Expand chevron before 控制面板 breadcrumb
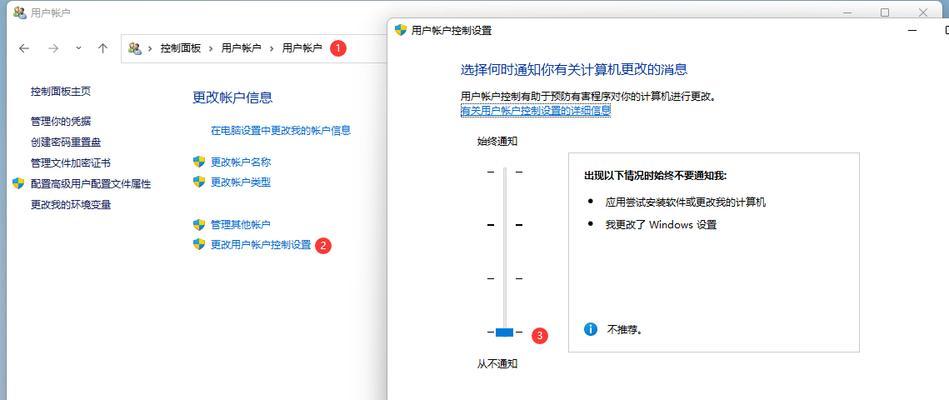This screenshot has height=400, width=949. coord(150,48)
